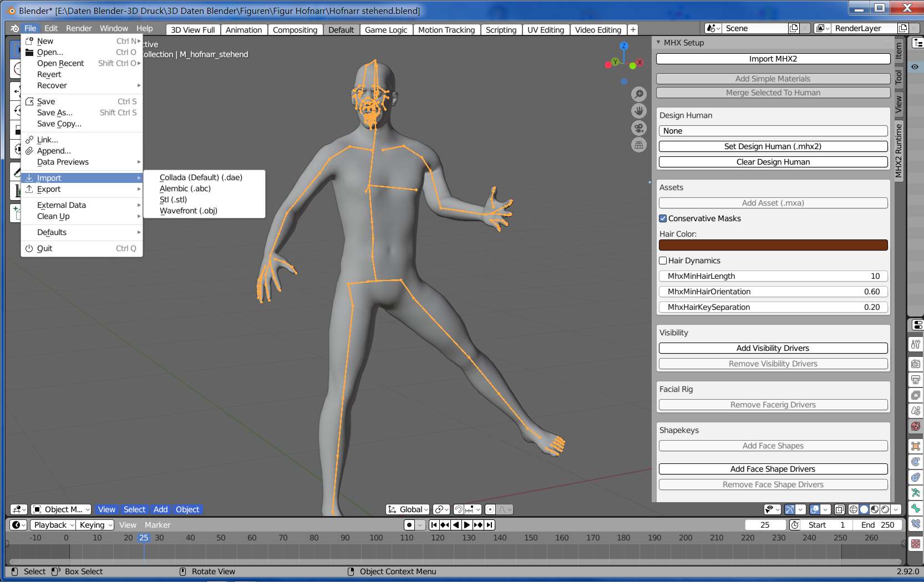
Task: Click the play animation button
Action: tap(467, 525)
